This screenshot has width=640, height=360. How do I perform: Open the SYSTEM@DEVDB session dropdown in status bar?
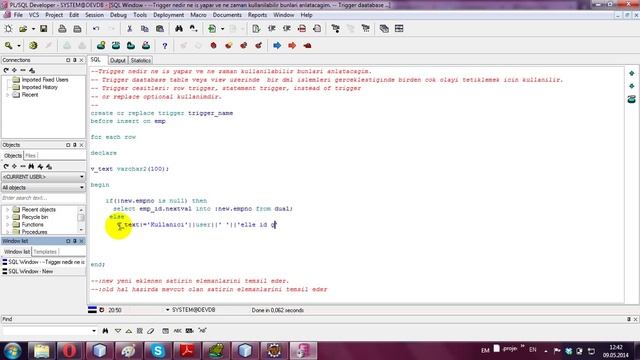pos(167,310)
